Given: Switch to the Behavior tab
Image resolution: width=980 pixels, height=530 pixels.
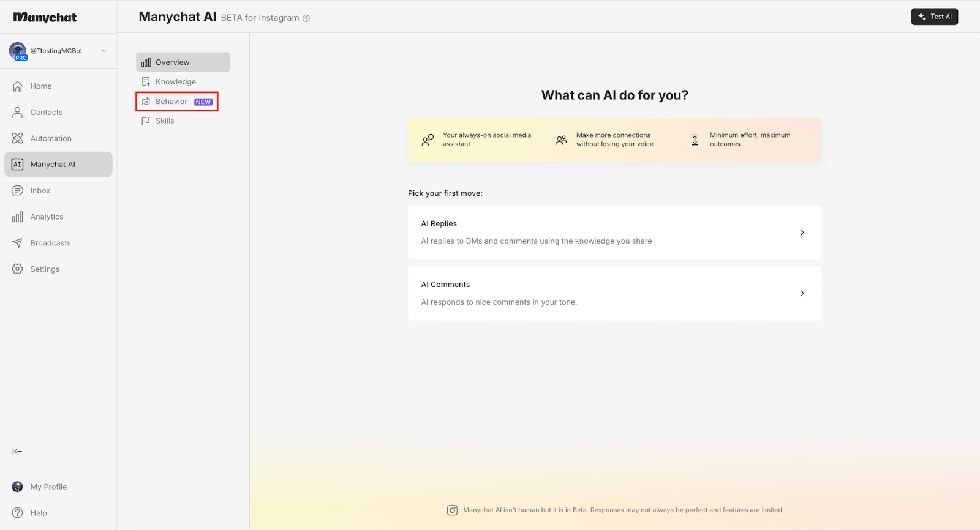Looking at the screenshot, I should 171,102.
